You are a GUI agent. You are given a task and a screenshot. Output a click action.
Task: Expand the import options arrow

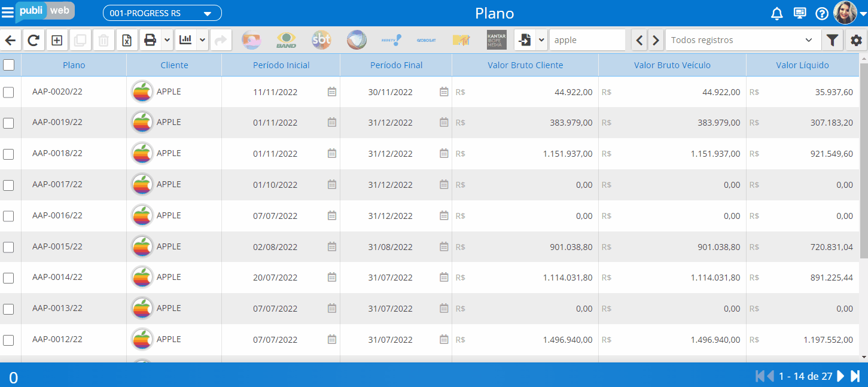[x=541, y=40]
